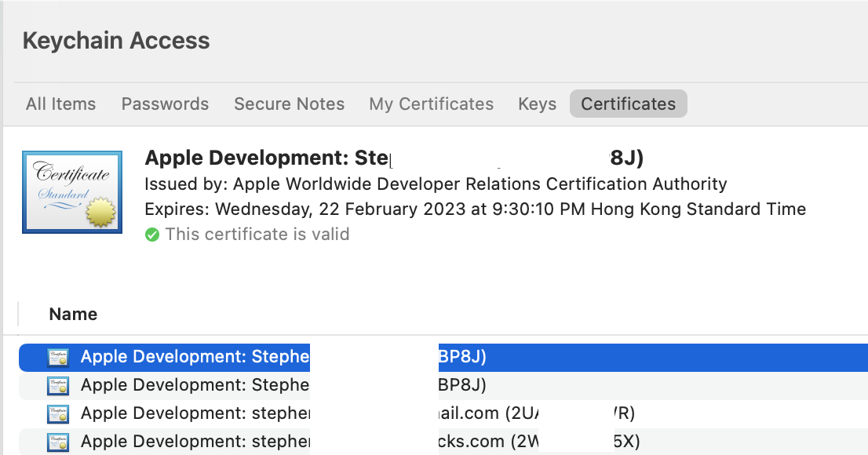Click the active Certificates tab

coord(628,104)
